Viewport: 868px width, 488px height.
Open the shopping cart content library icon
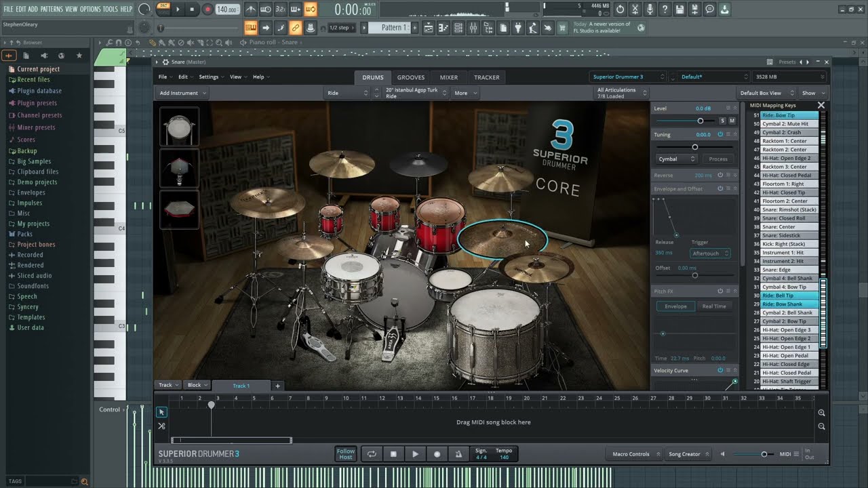(x=563, y=28)
